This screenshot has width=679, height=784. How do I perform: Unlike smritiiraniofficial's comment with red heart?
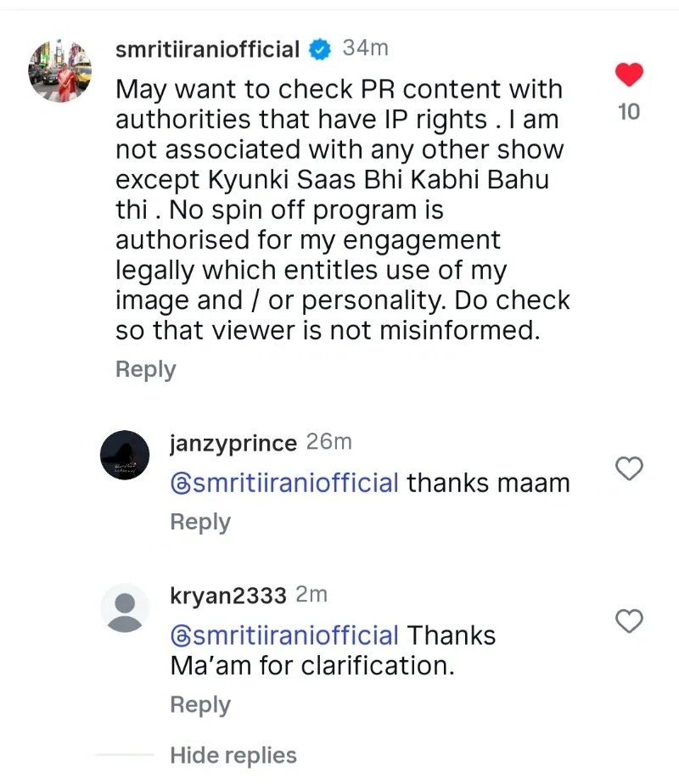pos(629,76)
